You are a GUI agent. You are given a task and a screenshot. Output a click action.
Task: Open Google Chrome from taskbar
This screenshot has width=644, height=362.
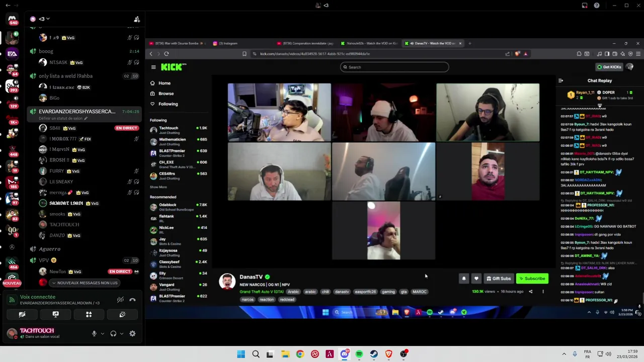coord(300,354)
